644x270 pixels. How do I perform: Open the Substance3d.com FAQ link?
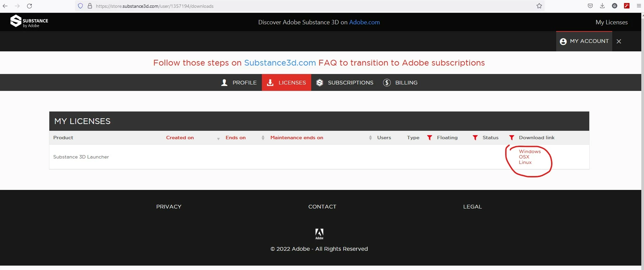pyautogui.click(x=280, y=63)
